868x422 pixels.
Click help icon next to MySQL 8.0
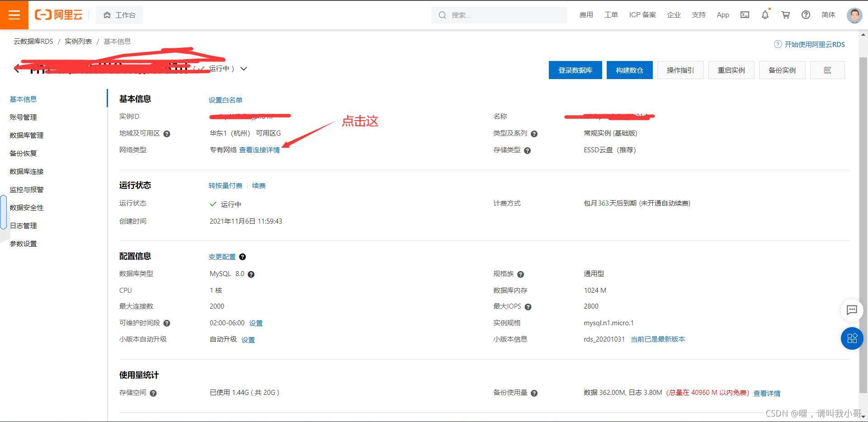pyautogui.click(x=251, y=274)
